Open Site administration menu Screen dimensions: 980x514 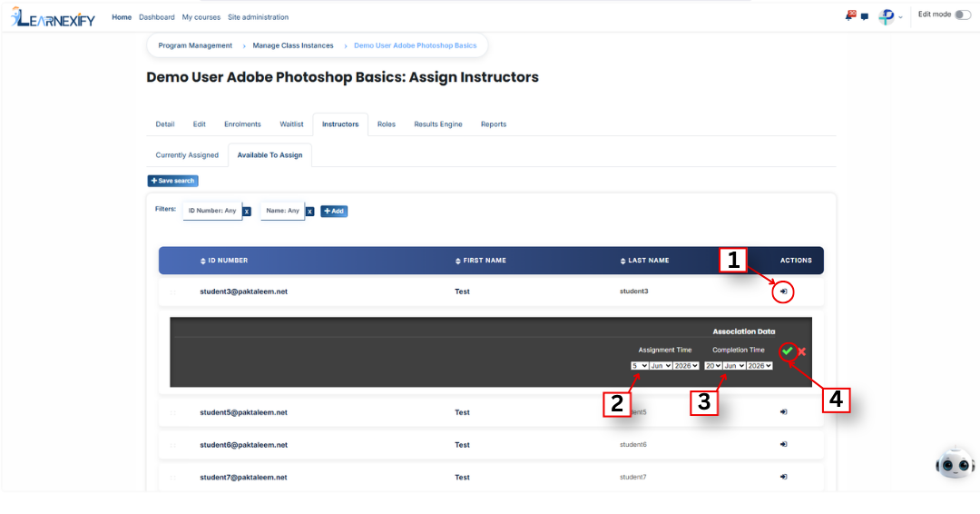pyautogui.click(x=258, y=17)
